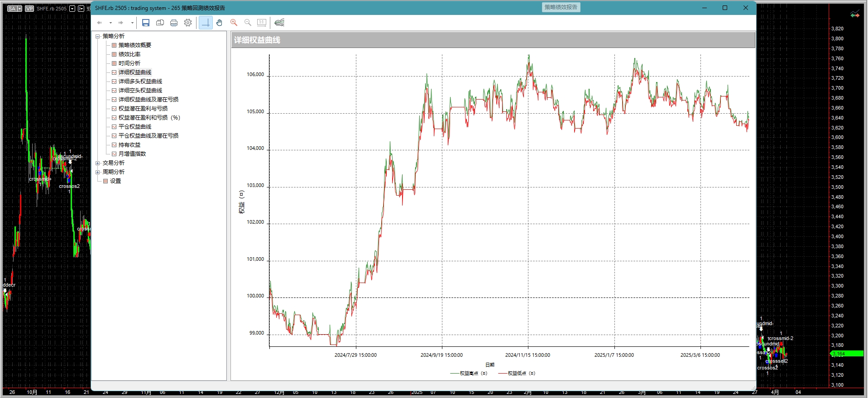Screen dimensions: 868x398
Task: Click the chart icon beside 持有收益
Action: 114,145
